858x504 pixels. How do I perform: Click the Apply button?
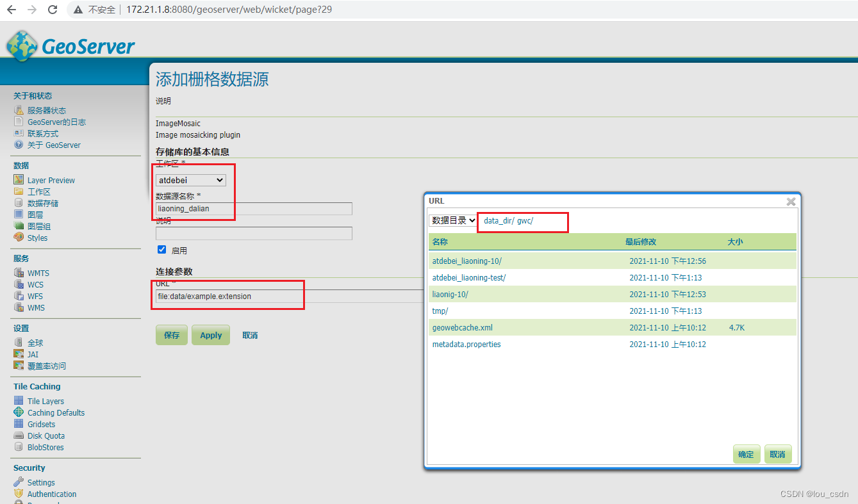pyautogui.click(x=211, y=335)
